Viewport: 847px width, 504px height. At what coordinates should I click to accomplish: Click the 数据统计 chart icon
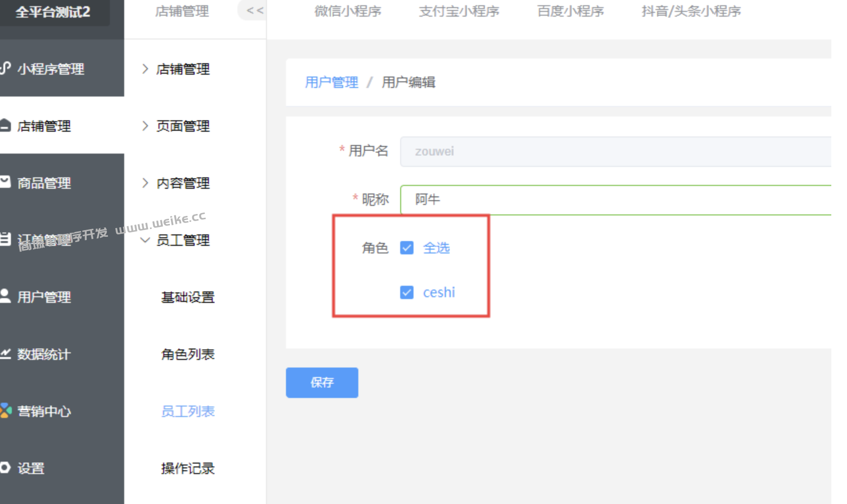(x=5, y=353)
